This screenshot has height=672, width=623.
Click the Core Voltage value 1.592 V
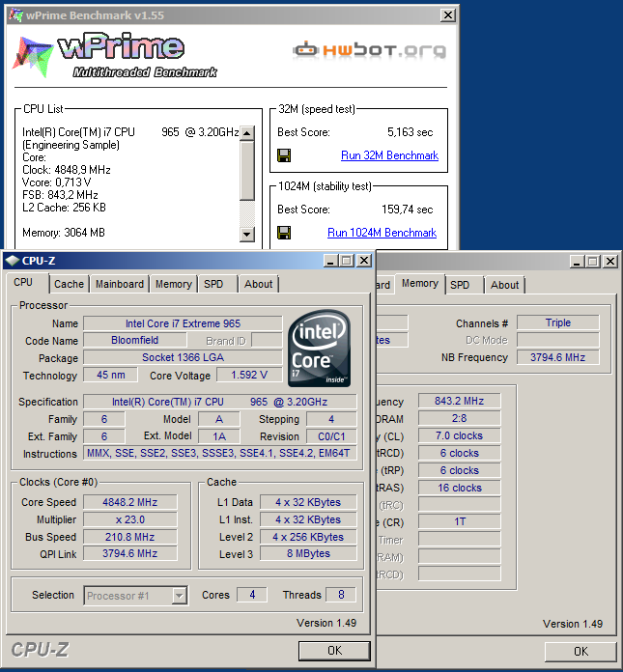tap(249, 375)
